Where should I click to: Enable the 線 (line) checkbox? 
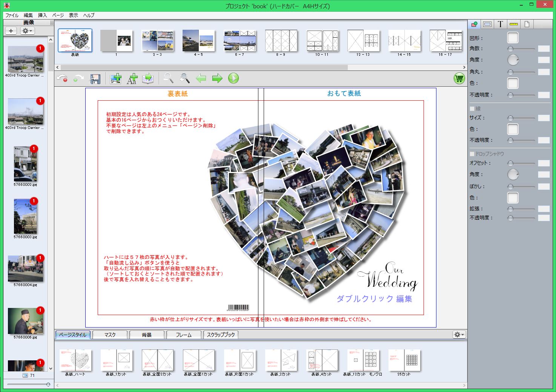pyautogui.click(x=471, y=108)
